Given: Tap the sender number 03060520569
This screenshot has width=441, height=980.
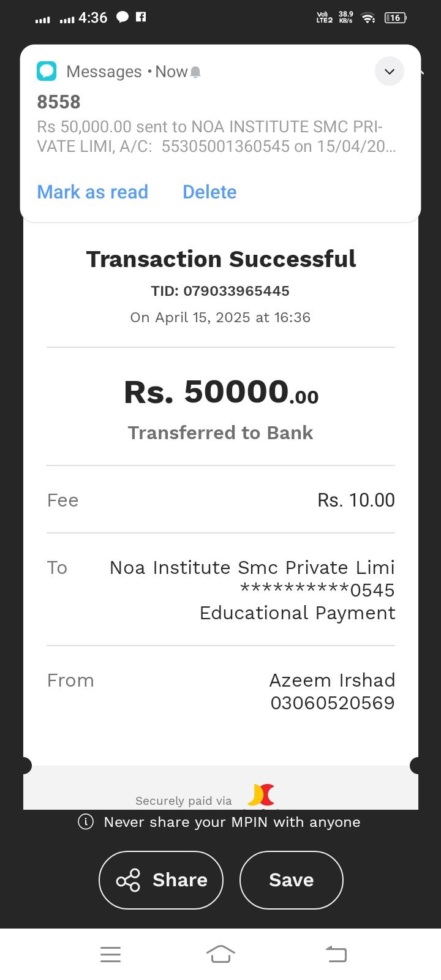Looking at the screenshot, I should (x=333, y=703).
